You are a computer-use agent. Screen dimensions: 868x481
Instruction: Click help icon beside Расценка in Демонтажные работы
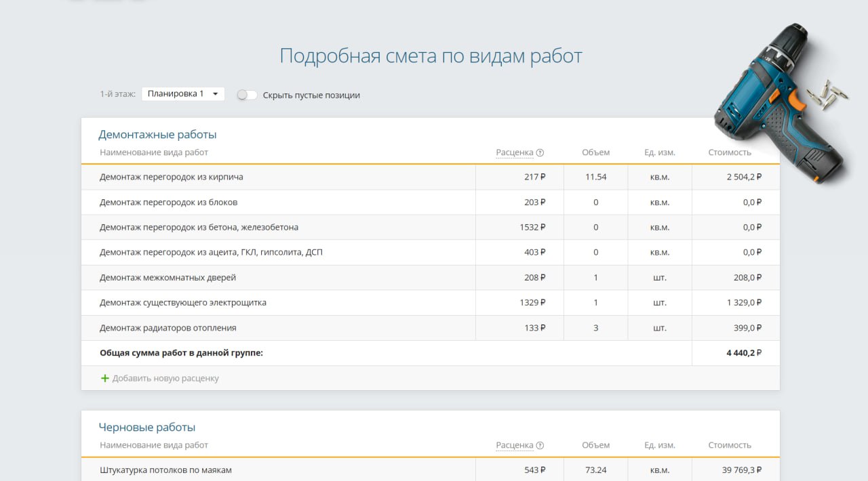pyautogui.click(x=540, y=152)
